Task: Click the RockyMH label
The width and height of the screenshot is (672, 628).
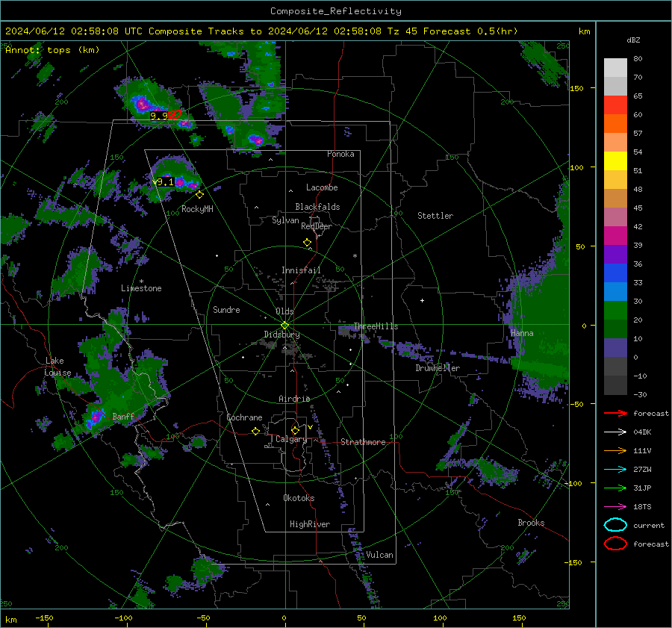Action: pos(197,209)
